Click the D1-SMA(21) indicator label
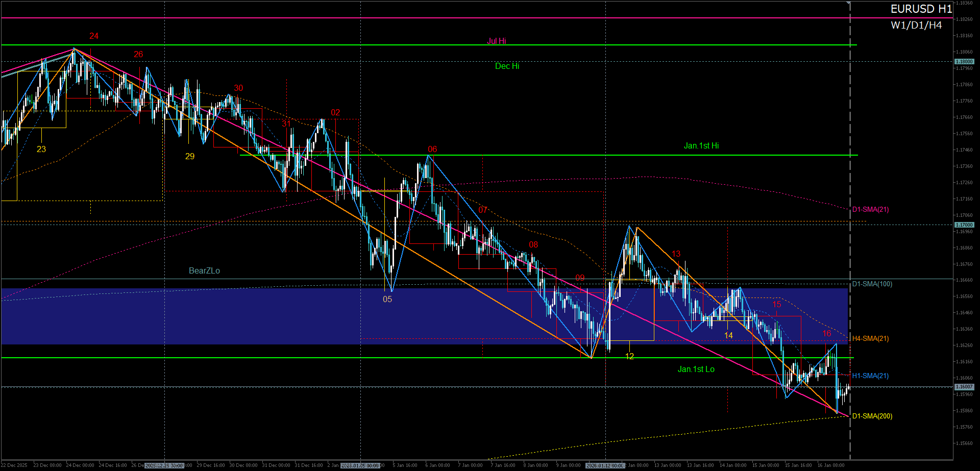The width and height of the screenshot is (980, 471). pos(870,210)
